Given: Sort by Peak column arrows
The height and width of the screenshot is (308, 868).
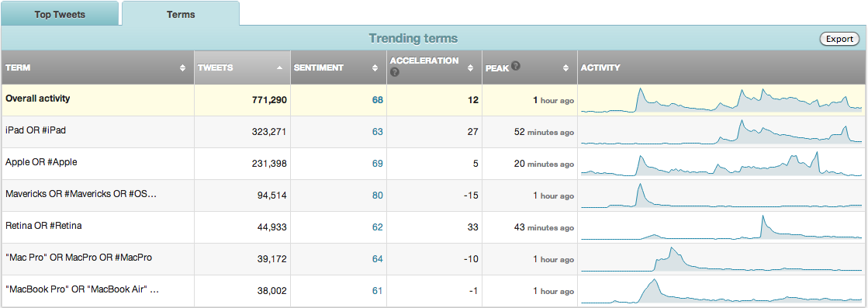Looking at the screenshot, I should 565,68.
